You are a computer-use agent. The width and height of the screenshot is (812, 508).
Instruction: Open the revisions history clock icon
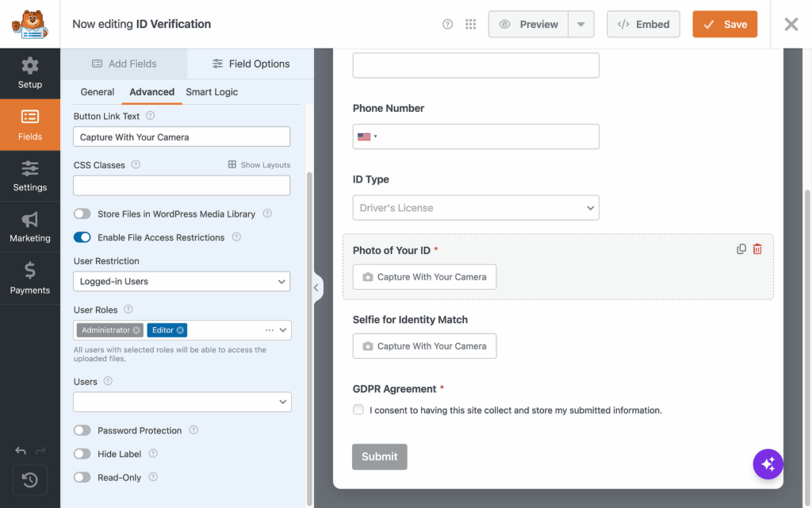[x=30, y=480]
